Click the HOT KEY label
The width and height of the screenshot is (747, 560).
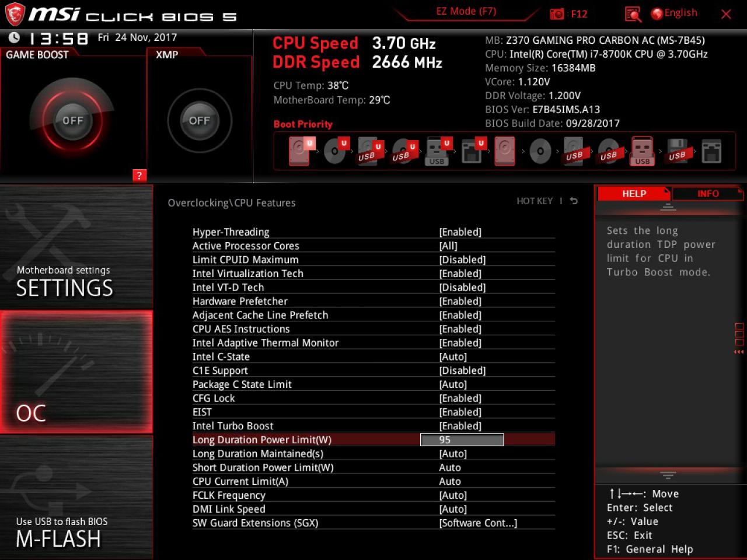(x=535, y=201)
